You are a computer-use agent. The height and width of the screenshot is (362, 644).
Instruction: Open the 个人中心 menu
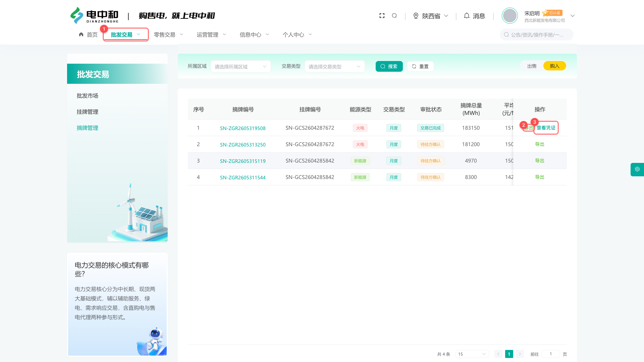pos(297,35)
